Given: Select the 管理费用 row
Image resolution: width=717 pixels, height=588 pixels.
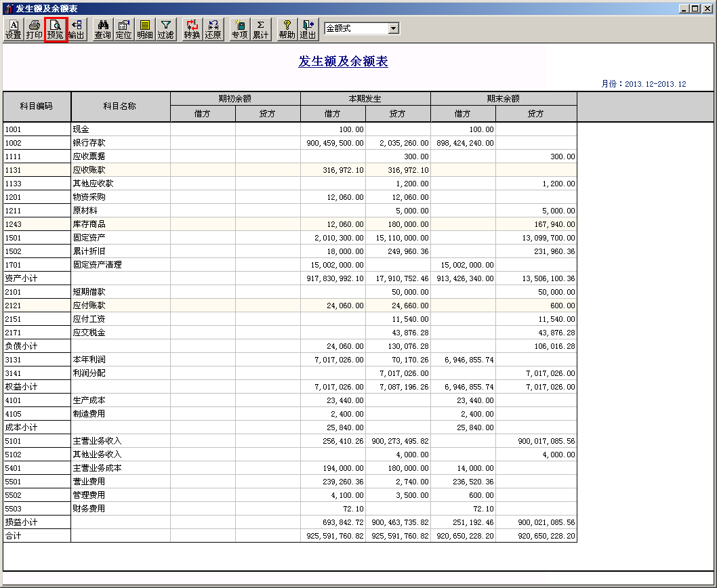Looking at the screenshot, I should 290,495.
